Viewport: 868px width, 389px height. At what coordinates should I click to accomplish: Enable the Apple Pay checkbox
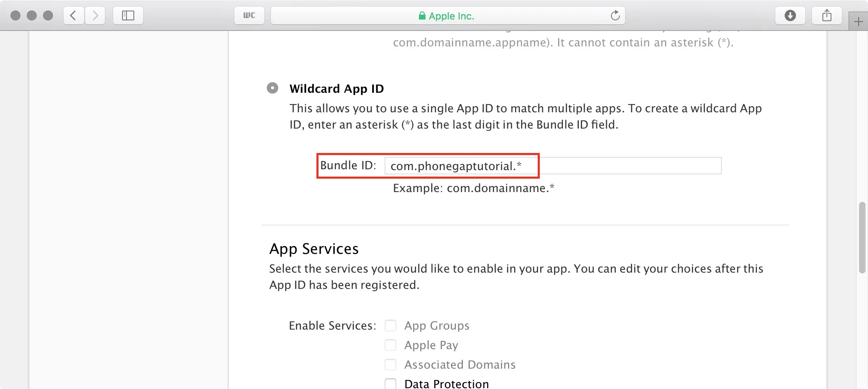pos(390,345)
